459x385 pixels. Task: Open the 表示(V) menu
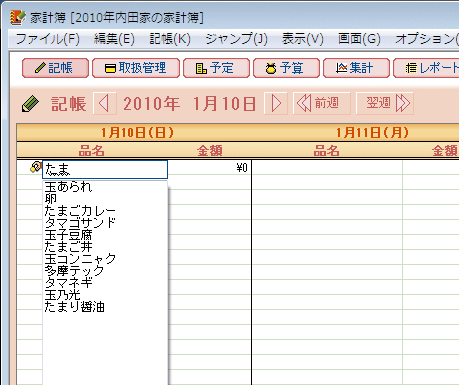303,39
